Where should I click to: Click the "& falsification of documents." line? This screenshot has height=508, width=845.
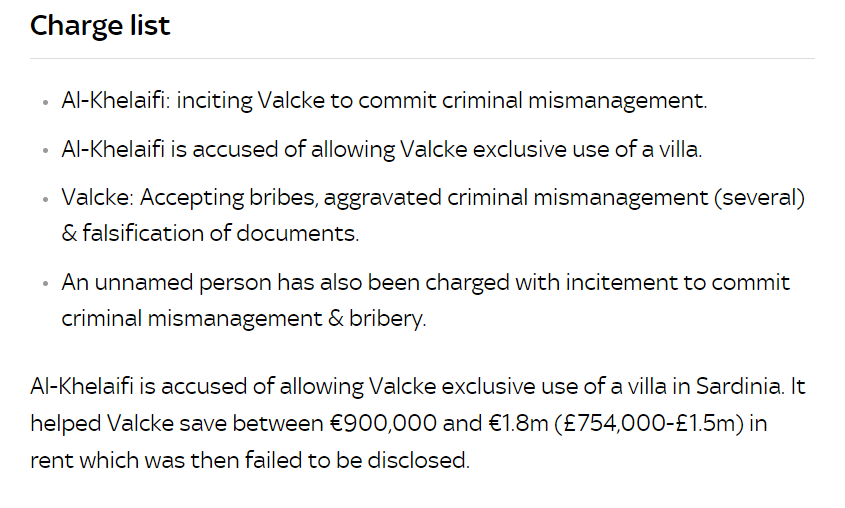coord(210,233)
